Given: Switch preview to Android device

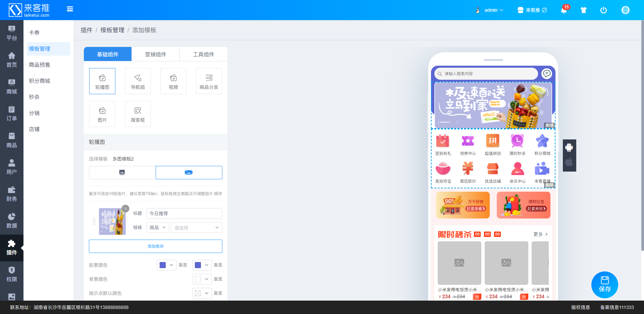Looking at the screenshot, I should click(569, 147).
